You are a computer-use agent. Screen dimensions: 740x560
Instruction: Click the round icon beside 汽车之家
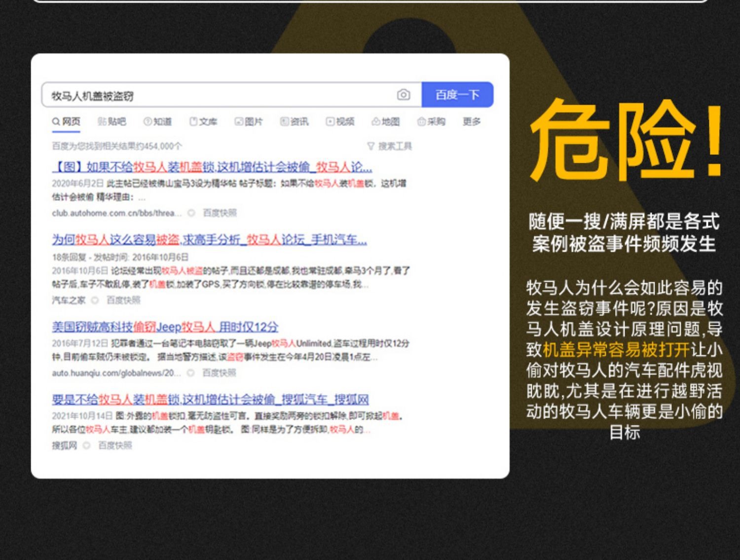95,300
